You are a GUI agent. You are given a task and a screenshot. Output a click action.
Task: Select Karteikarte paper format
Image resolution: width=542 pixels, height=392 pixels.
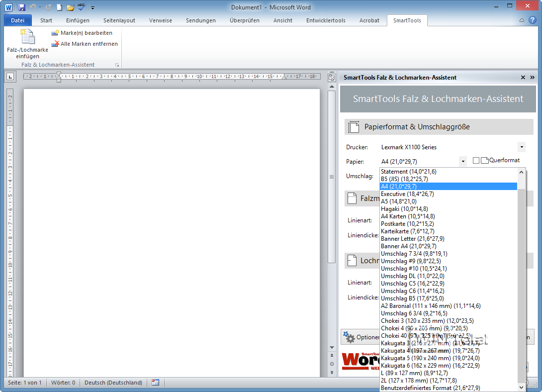(449, 231)
